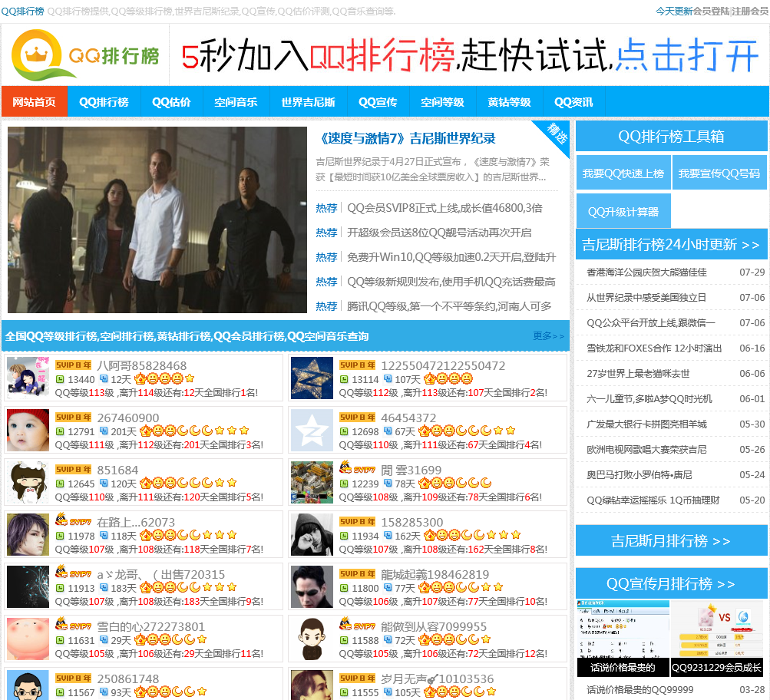Open the 5秒加入QQ排行榜 banner ad
Image resolution: width=770 pixels, height=700 pixels.
[x=470, y=54]
